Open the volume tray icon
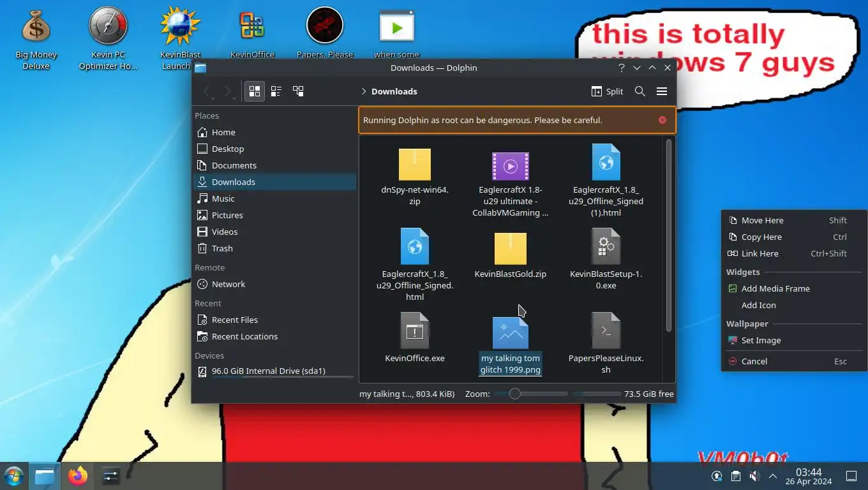Image resolution: width=868 pixels, height=490 pixels. [754, 476]
